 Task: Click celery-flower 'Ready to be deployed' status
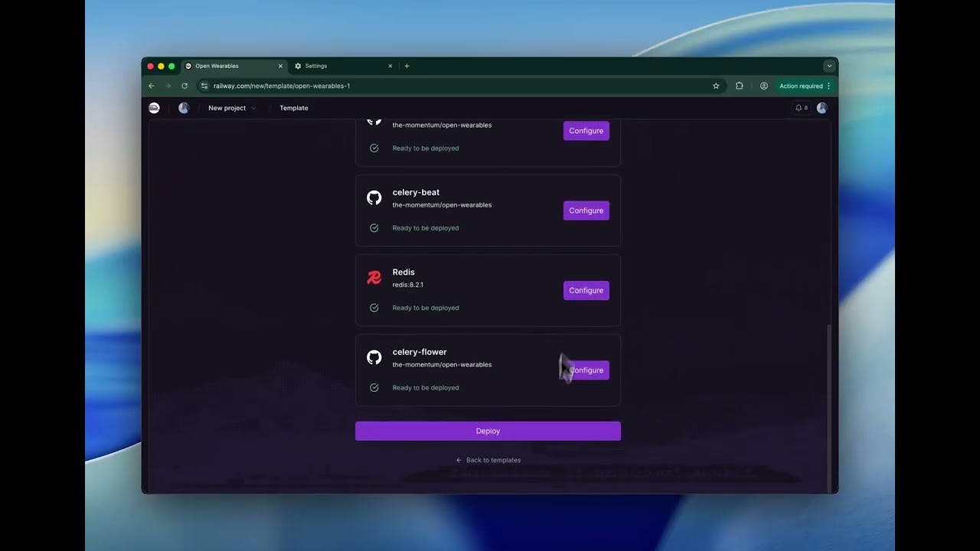426,387
